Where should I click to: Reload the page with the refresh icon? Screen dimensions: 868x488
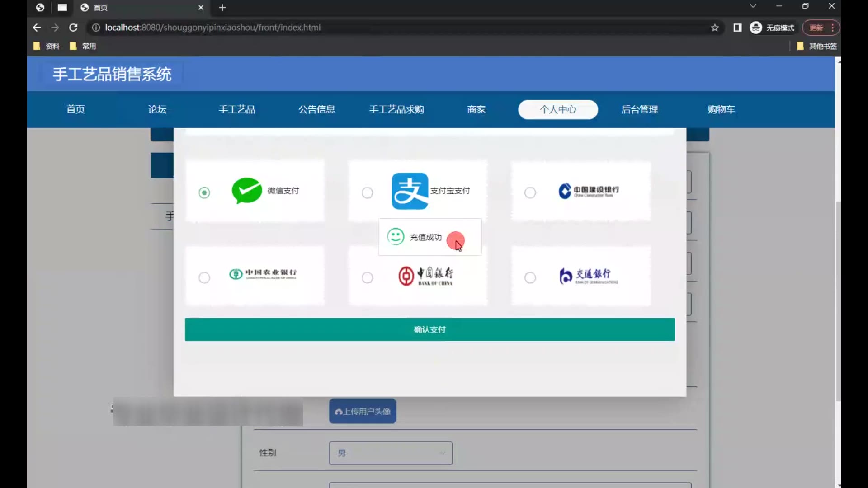pyautogui.click(x=73, y=28)
